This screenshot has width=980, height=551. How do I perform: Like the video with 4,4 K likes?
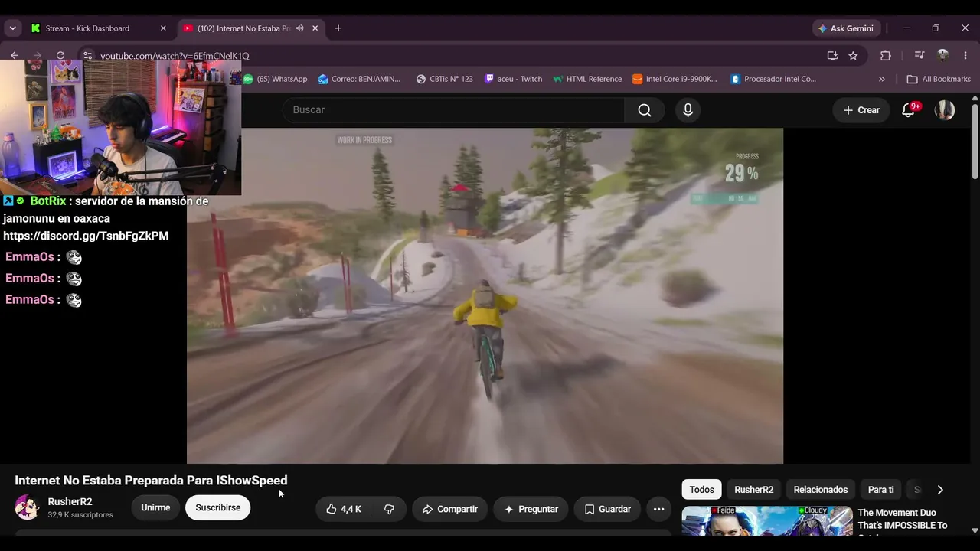point(344,509)
